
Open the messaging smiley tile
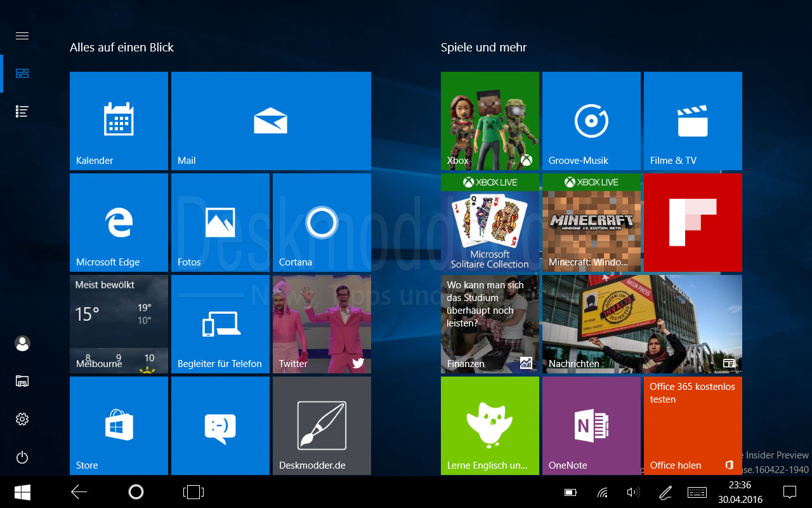click(220, 425)
